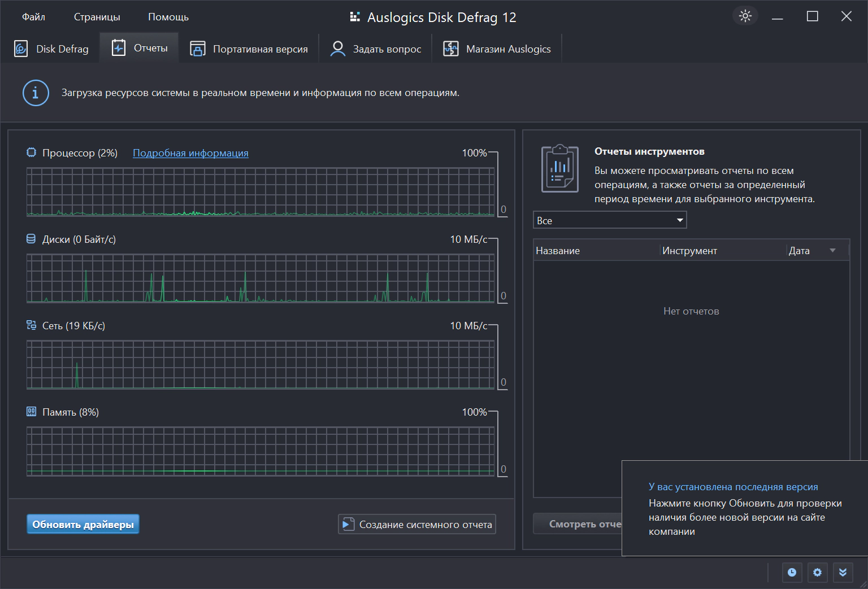This screenshot has width=868, height=589.
Task: Click the Диски activity graph
Action: (x=261, y=278)
